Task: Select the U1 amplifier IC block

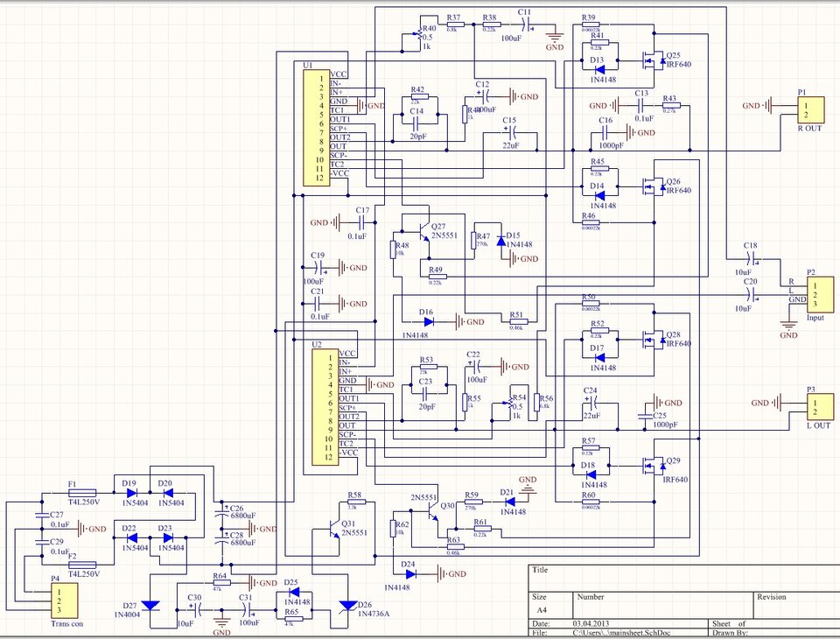Action: pyautogui.click(x=317, y=128)
